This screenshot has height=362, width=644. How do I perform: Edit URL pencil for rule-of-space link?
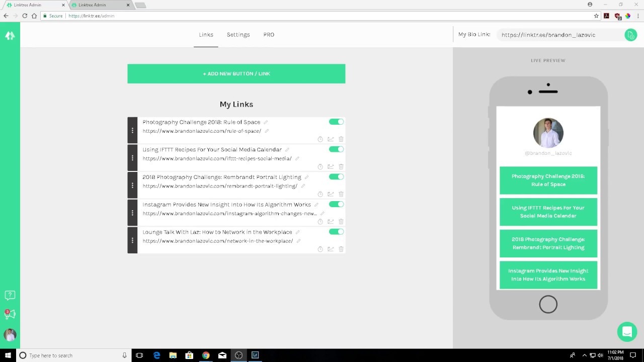267,131
